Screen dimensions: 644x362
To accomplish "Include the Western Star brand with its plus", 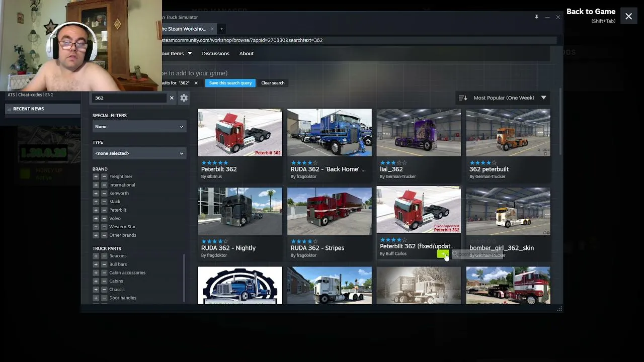I will 96,227.
